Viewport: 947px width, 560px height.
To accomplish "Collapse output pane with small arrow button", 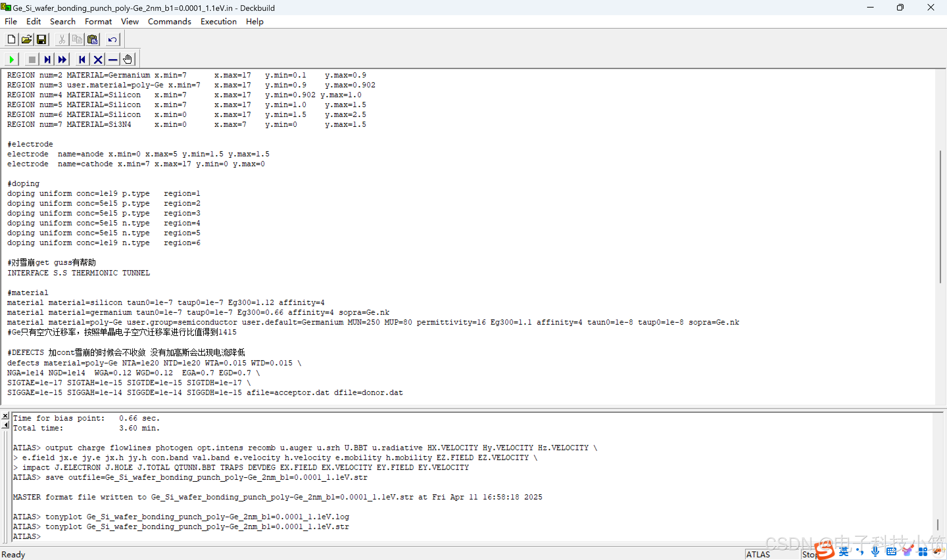I will point(5,425).
